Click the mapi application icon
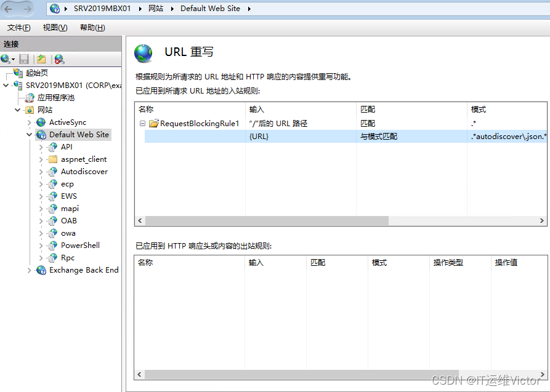 coord(52,209)
